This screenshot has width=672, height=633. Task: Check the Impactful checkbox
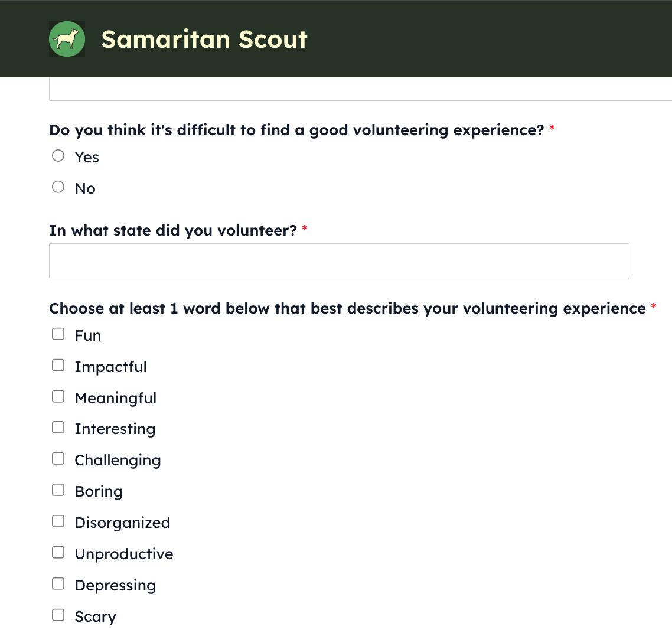coord(58,365)
